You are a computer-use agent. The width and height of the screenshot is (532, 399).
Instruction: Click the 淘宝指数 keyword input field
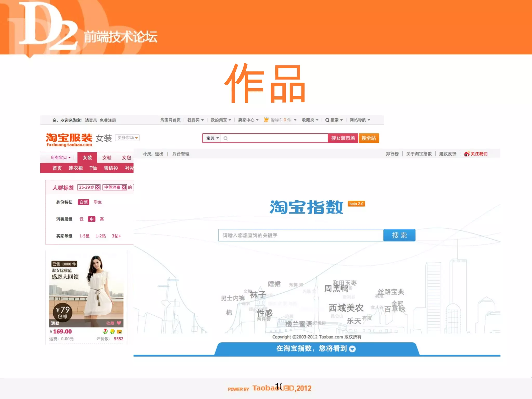301,235
